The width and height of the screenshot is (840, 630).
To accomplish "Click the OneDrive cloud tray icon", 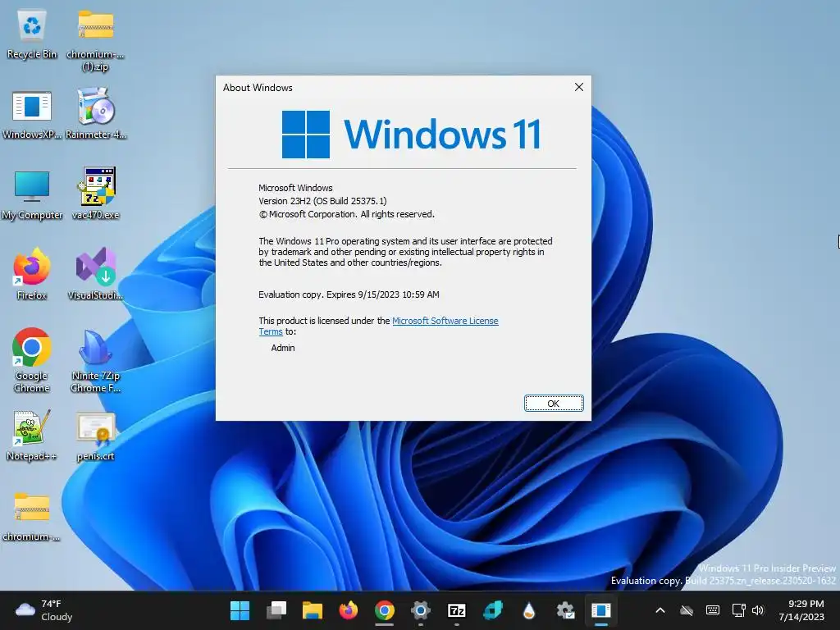I will [687, 610].
